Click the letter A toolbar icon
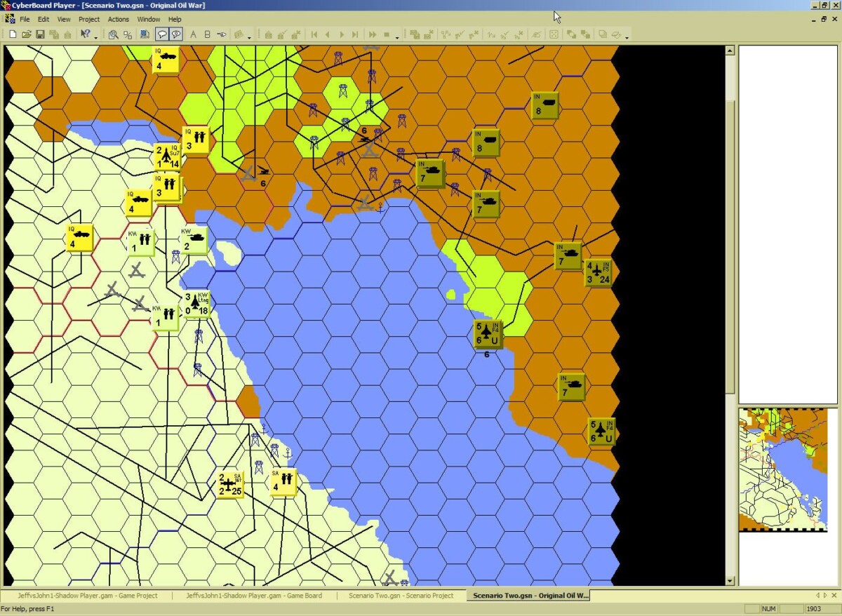Image resolution: width=842 pixels, height=616 pixels. [194, 34]
